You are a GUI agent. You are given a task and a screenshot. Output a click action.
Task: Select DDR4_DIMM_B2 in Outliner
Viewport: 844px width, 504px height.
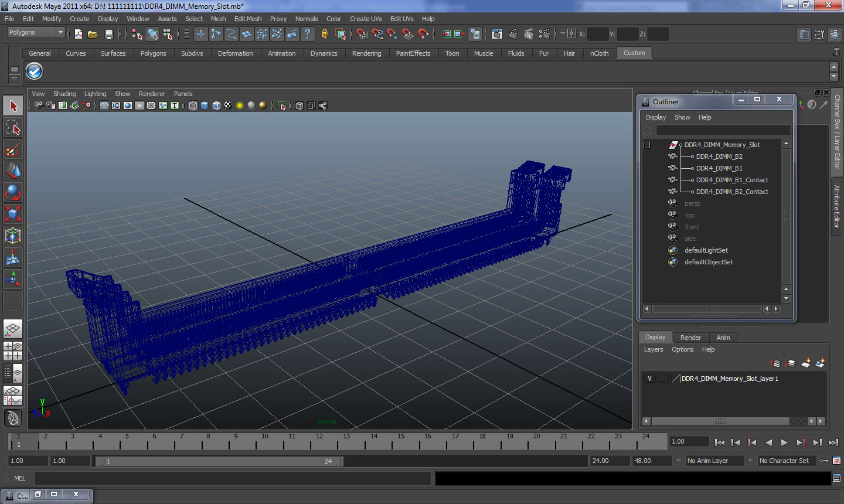[719, 156]
